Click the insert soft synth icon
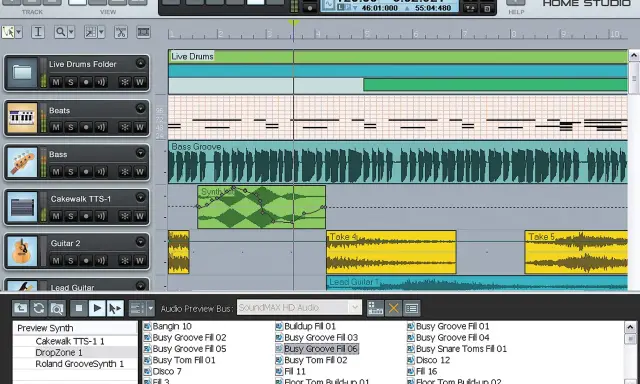The width and height of the screenshot is (640, 384). pos(375,308)
